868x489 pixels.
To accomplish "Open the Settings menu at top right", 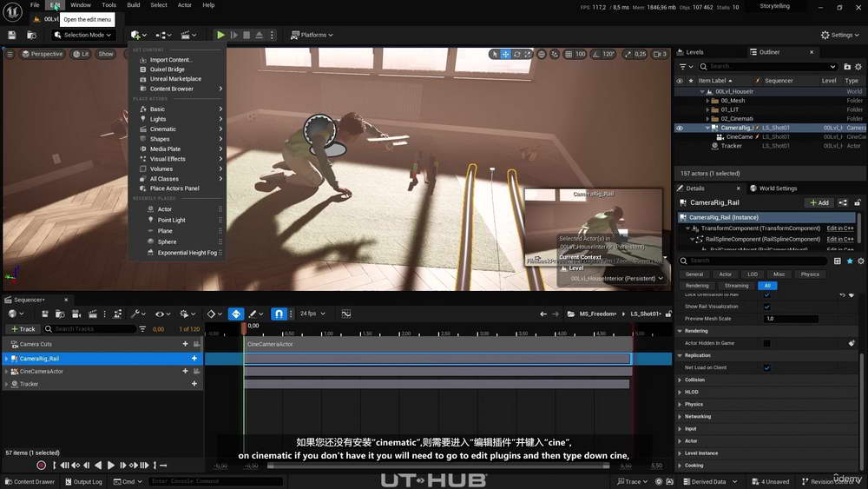I will click(x=839, y=35).
